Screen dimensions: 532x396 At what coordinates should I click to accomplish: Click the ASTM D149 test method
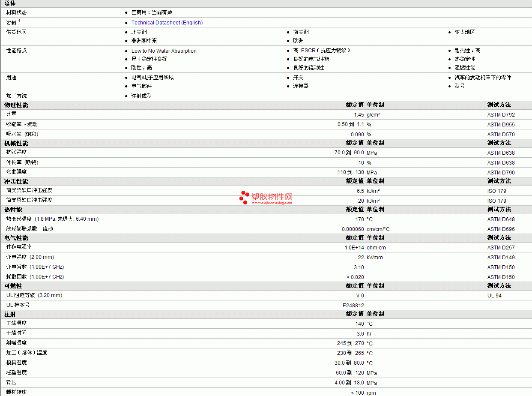coord(501,258)
